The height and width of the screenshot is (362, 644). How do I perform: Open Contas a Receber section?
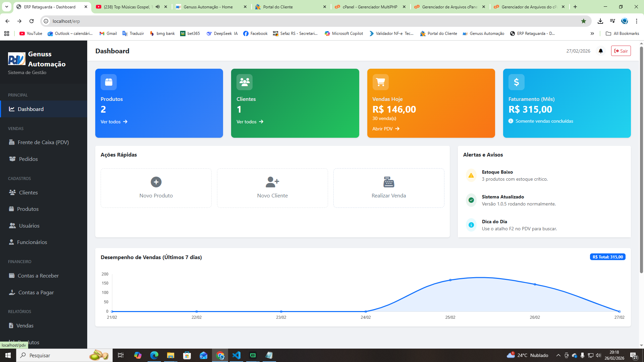(38, 276)
